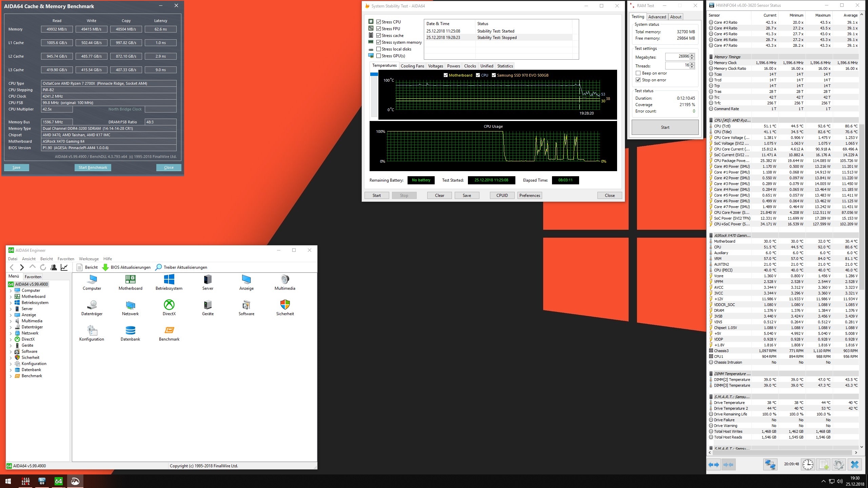Click Start button in RAM Test
This screenshot has height=488, width=868.
665,127
